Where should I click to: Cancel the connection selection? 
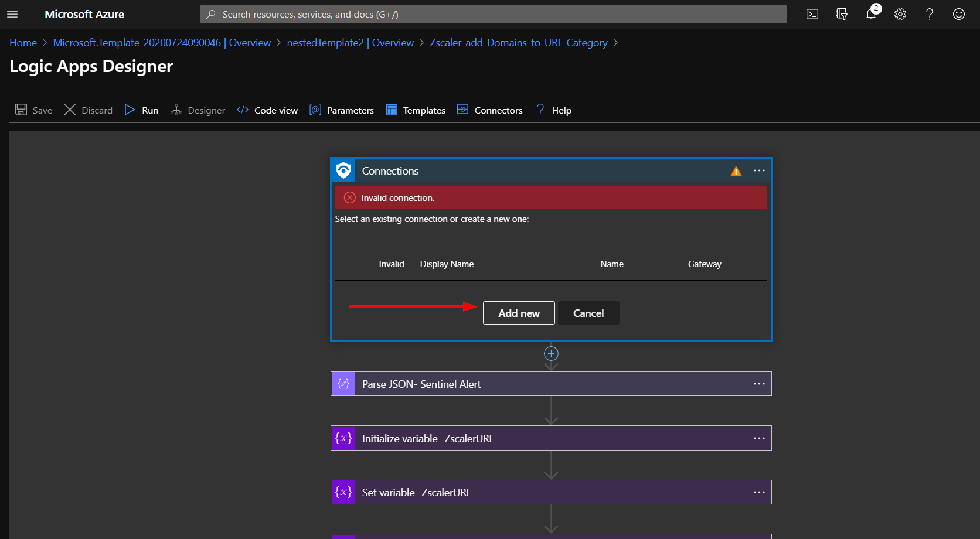(588, 313)
